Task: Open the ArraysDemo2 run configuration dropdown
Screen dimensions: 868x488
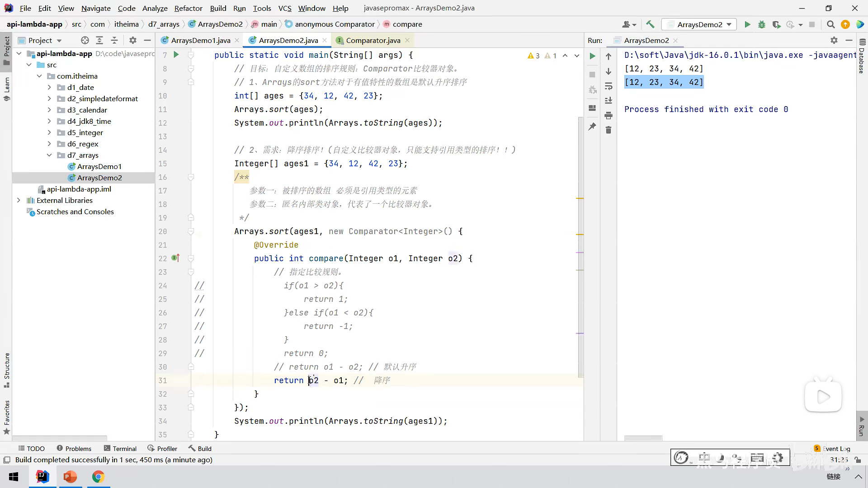Action: 699,24
